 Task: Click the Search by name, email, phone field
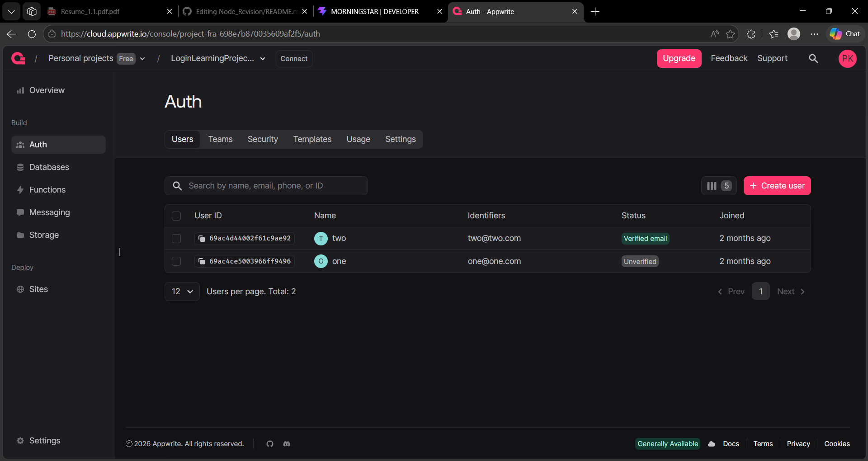click(266, 186)
